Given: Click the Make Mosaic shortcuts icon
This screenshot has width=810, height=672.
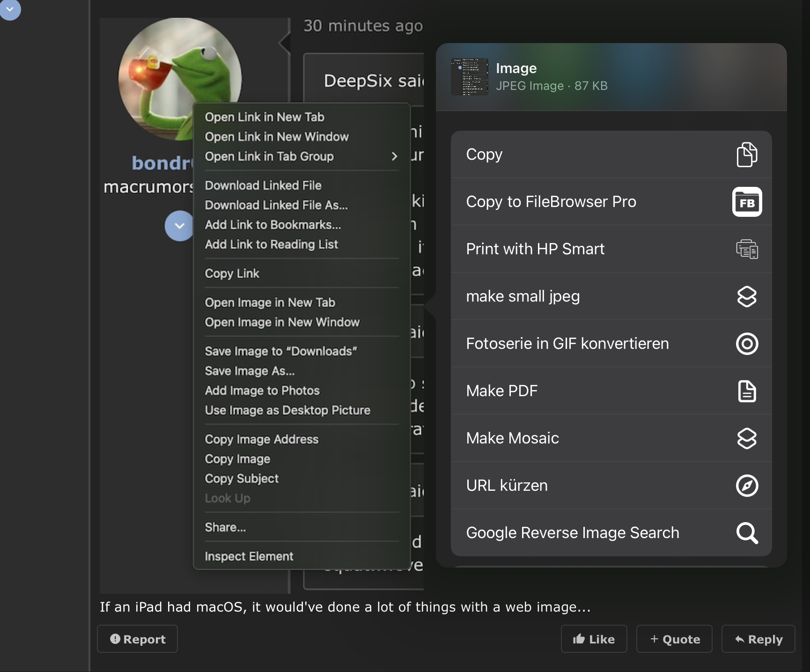Looking at the screenshot, I should point(747,438).
